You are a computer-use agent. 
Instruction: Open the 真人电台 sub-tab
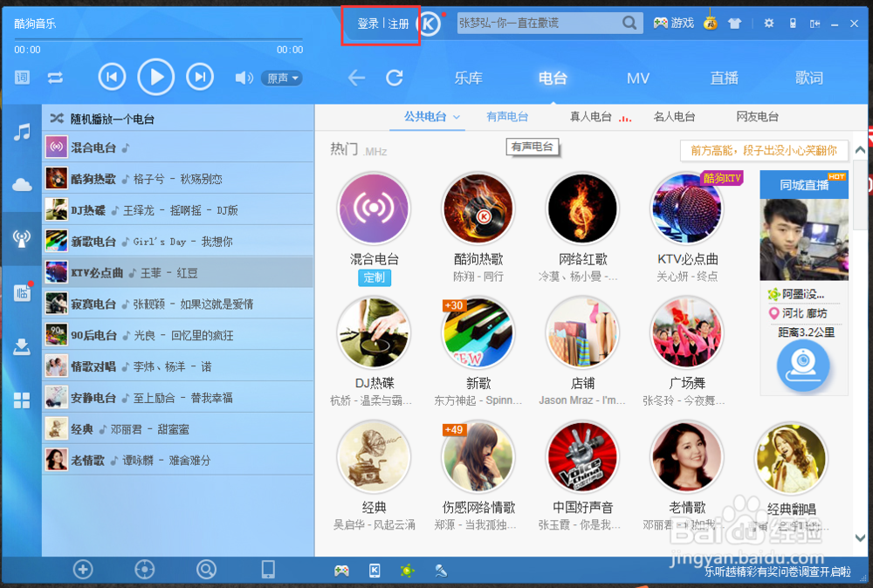(x=590, y=117)
